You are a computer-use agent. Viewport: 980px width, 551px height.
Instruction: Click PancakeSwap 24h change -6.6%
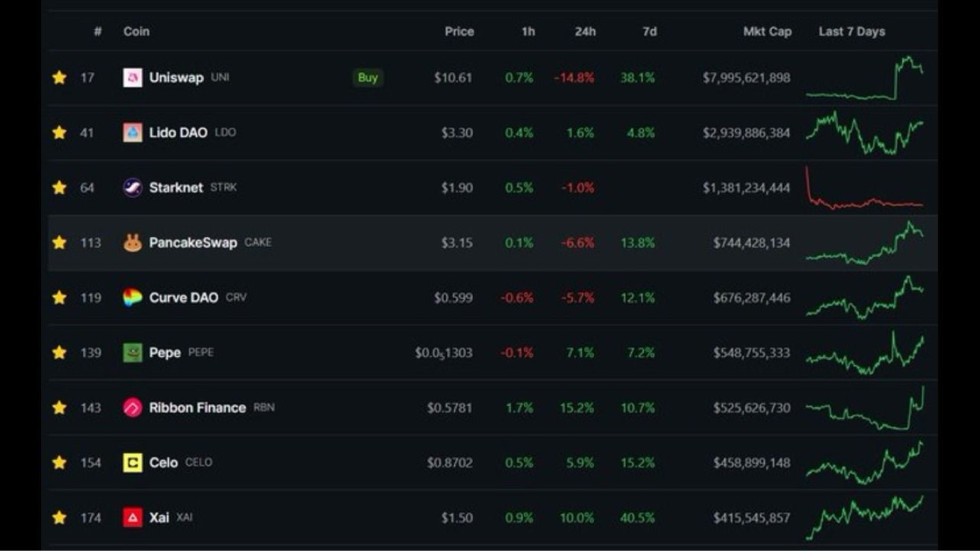pos(578,243)
